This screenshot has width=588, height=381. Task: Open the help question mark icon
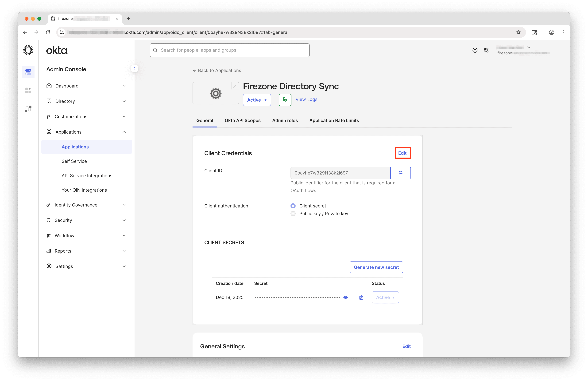click(x=475, y=50)
